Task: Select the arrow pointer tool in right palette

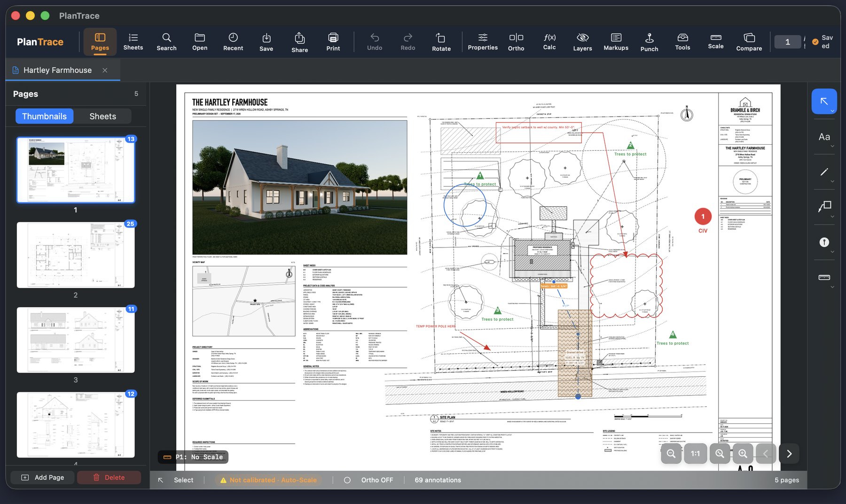Action: [824, 101]
